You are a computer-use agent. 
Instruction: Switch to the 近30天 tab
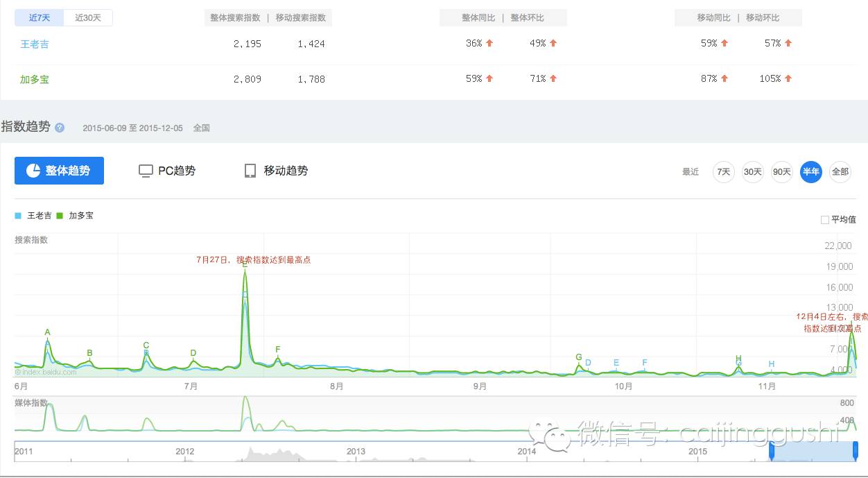[88, 18]
